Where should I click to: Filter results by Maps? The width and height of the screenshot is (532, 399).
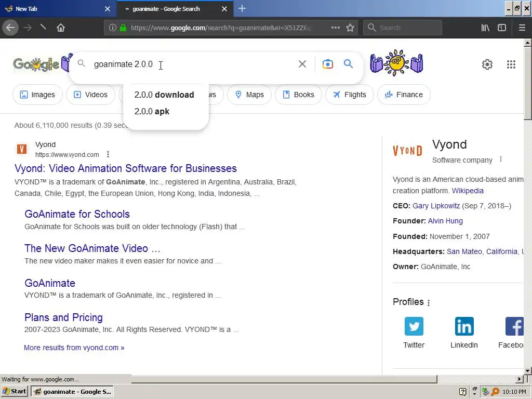[x=249, y=95]
